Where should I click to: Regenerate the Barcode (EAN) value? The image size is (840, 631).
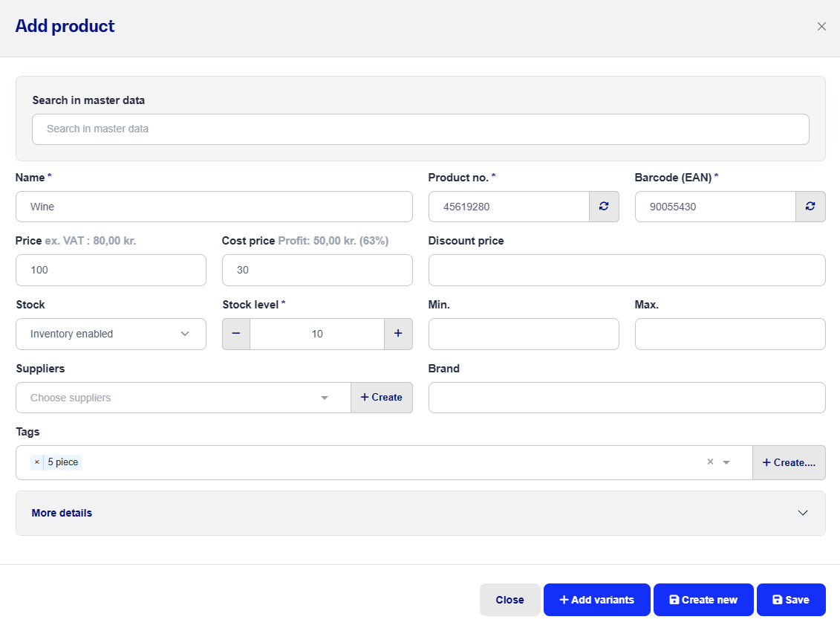click(x=810, y=207)
